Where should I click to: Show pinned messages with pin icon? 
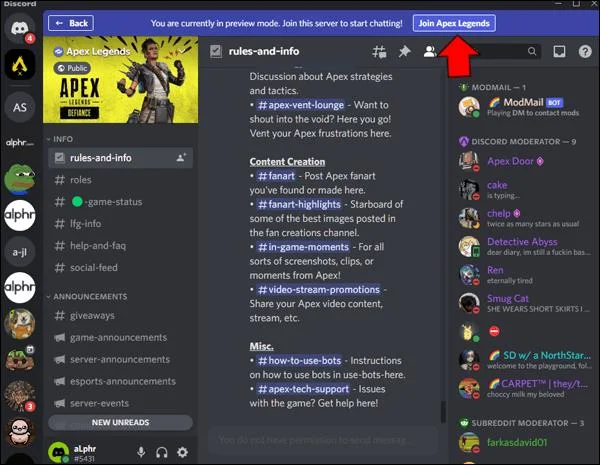[x=404, y=51]
